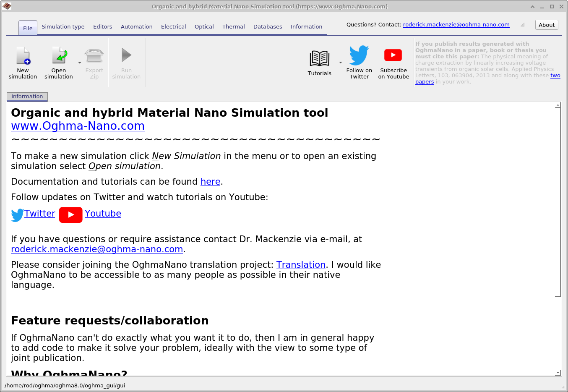568x392 pixels.
Task: Switch to the Electrical ribbon tab
Action: (x=173, y=27)
